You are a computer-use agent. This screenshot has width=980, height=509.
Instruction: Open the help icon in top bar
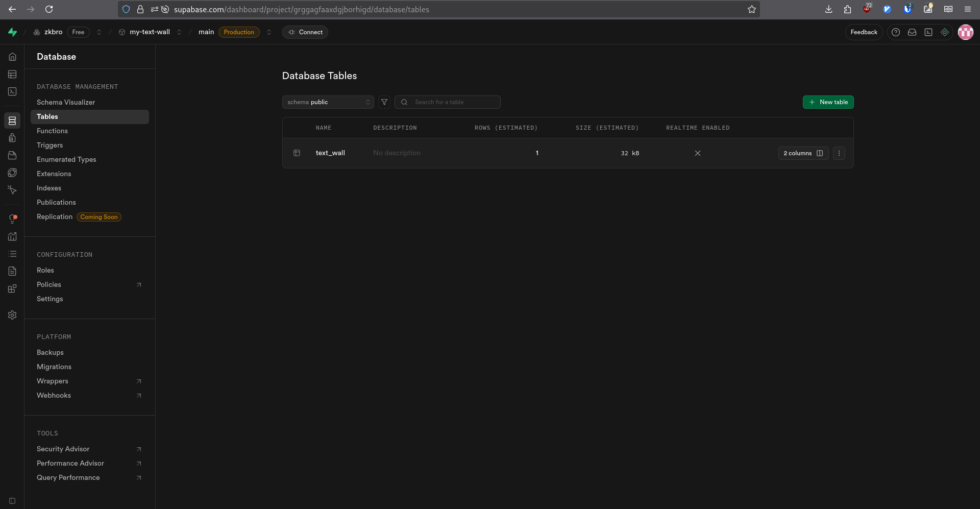click(x=895, y=32)
